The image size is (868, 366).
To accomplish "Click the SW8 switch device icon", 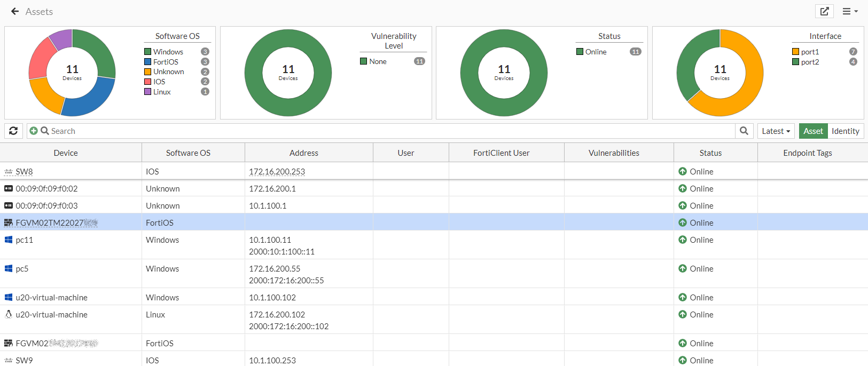I will coord(9,171).
